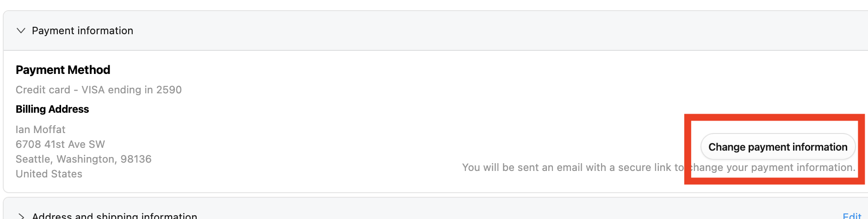Click the United States country line
The width and height of the screenshot is (868, 219).
click(x=49, y=174)
